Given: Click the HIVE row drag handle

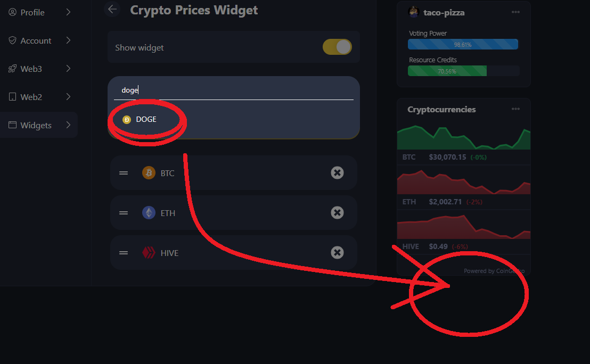Looking at the screenshot, I should coord(124,253).
